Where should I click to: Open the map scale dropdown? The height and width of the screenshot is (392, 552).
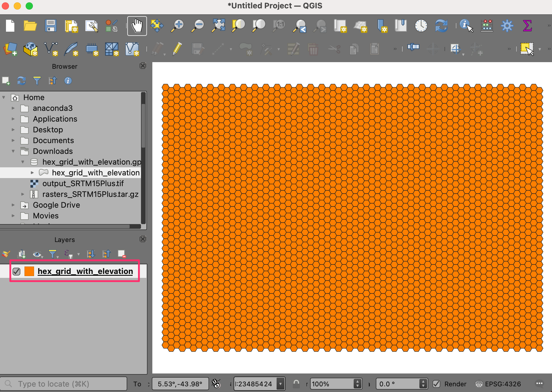(280, 384)
